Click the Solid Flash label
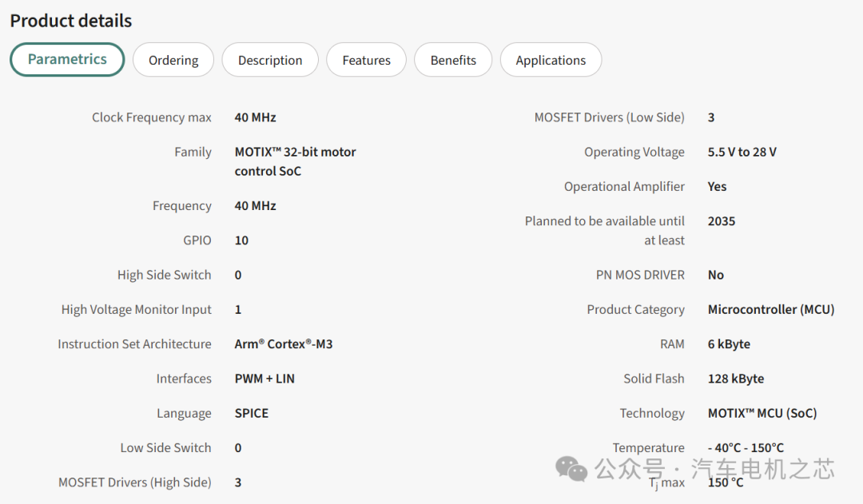 [654, 379]
